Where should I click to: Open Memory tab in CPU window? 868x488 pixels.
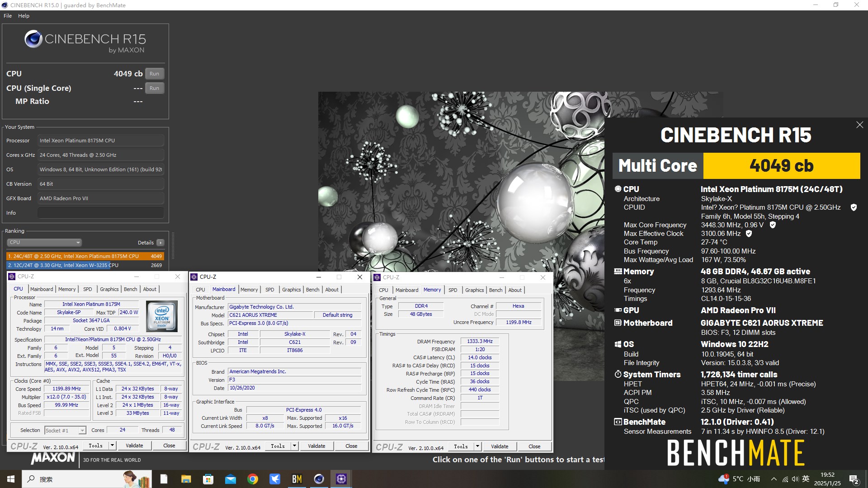pyautogui.click(x=67, y=289)
